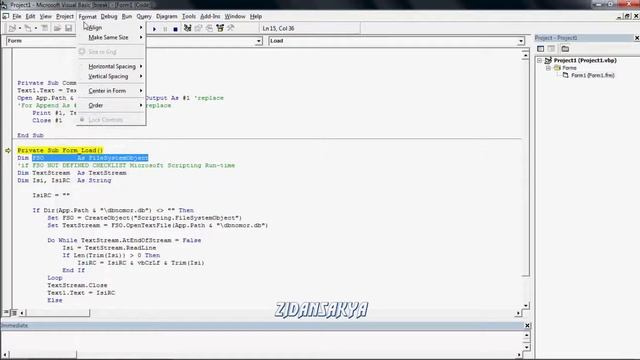Open the Edit menu
This screenshot has width=640, height=360.
(31, 16)
